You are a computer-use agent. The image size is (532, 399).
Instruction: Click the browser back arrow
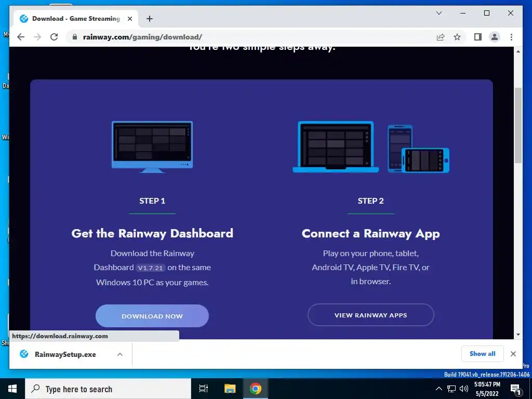coord(21,37)
